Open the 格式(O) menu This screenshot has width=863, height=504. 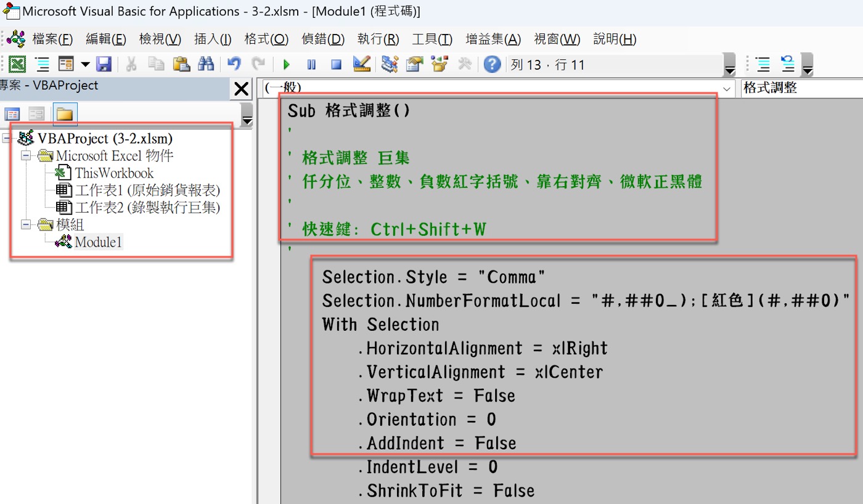pos(266,39)
